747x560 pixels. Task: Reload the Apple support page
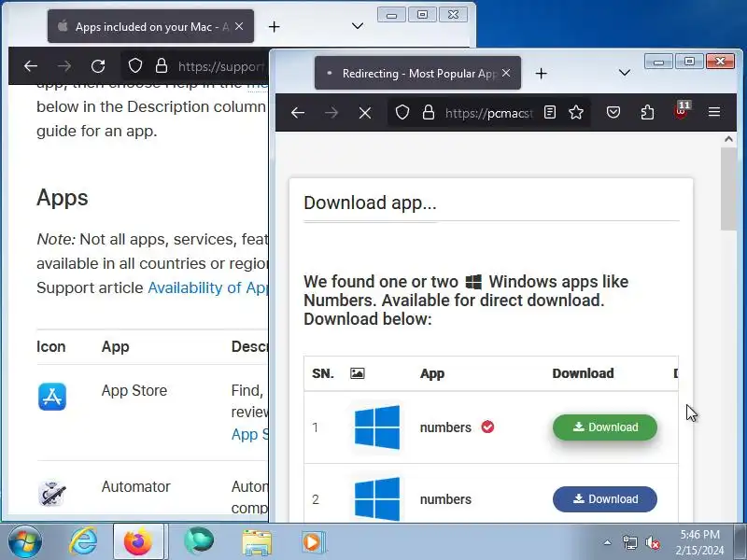98,66
